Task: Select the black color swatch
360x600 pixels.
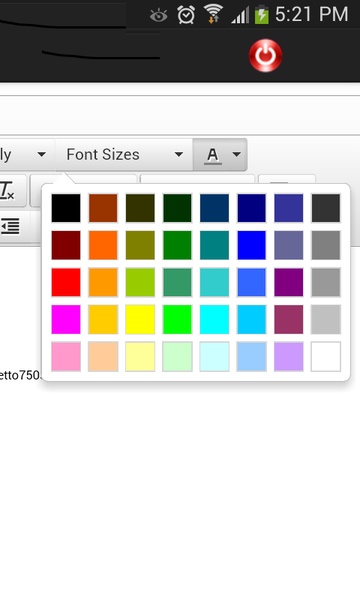Action: (x=66, y=208)
